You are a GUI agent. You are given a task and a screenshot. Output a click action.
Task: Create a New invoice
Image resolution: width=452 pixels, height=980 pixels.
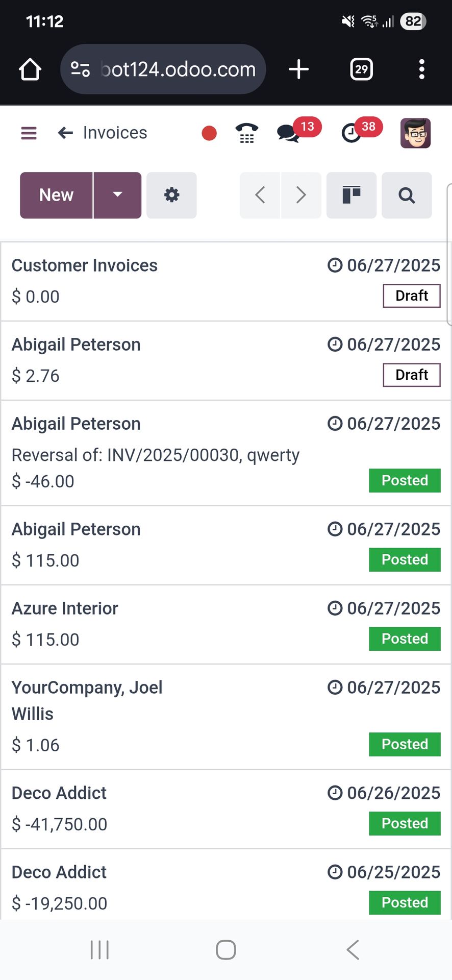coord(56,195)
